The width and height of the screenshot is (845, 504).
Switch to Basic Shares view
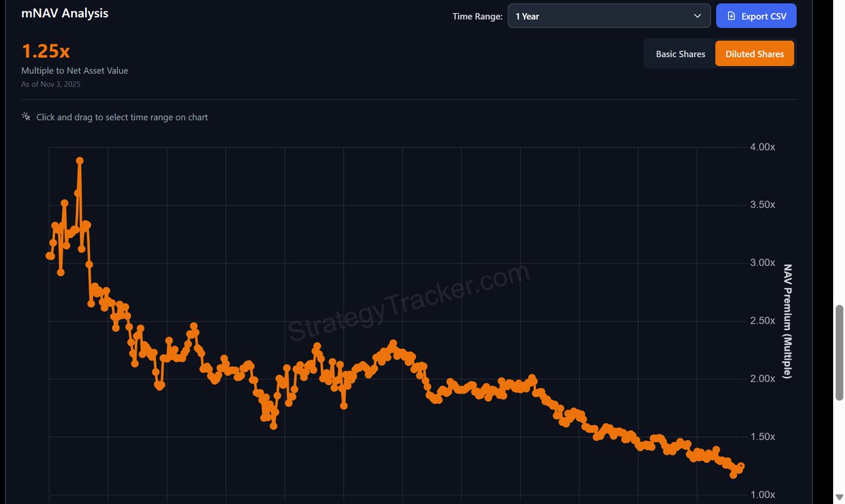click(x=680, y=54)
